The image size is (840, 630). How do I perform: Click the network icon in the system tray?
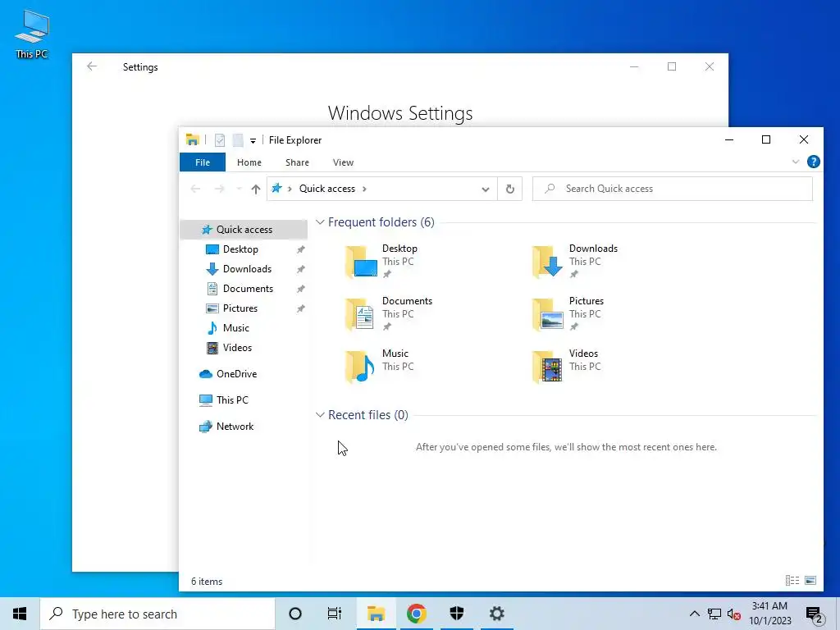714,614
